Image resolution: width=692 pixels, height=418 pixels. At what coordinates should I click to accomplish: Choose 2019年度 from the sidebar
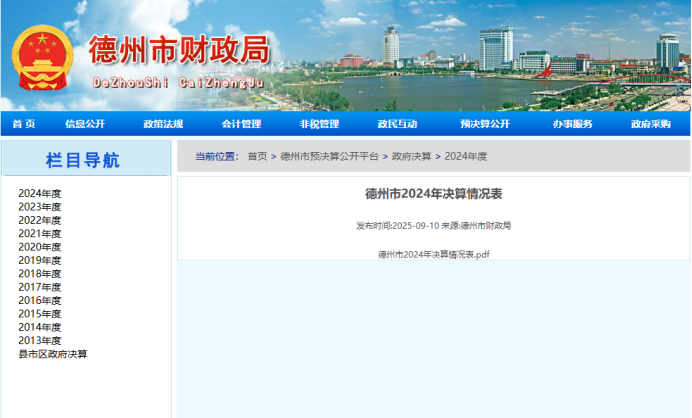pos(40,260)
